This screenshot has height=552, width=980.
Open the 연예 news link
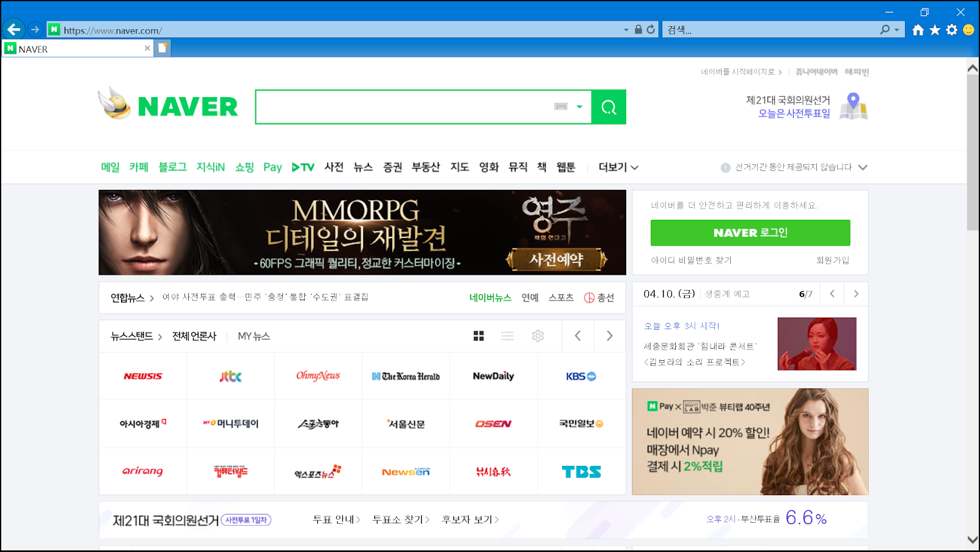point(530,297)
